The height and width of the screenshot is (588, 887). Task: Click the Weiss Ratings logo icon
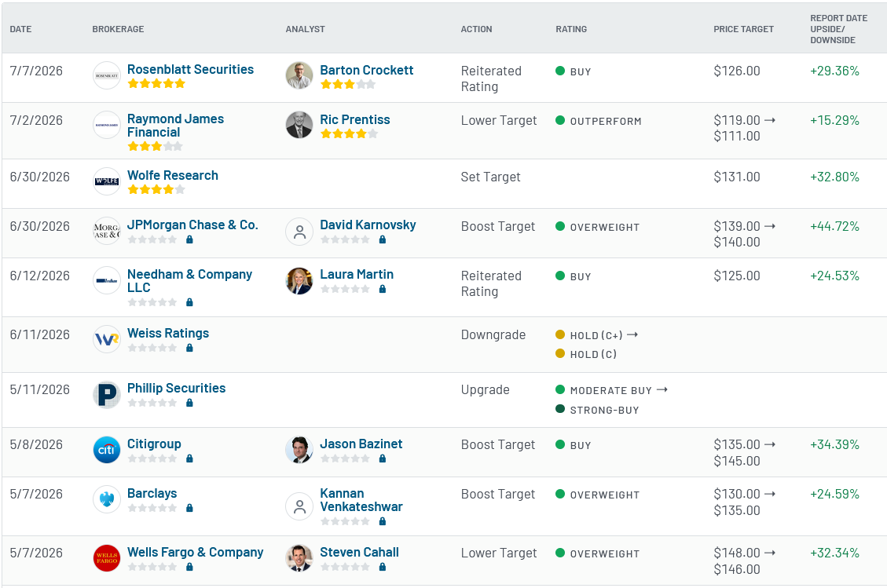click(x=106, y=339)
